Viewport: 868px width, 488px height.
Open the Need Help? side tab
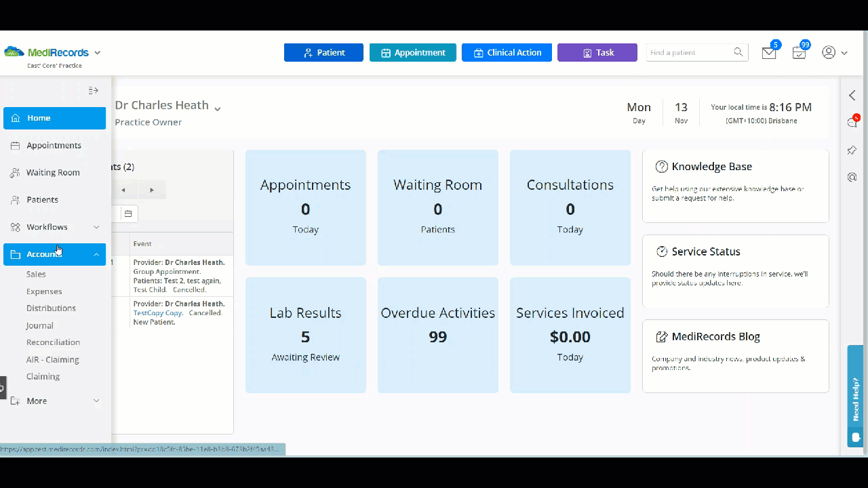click(856, 396)
